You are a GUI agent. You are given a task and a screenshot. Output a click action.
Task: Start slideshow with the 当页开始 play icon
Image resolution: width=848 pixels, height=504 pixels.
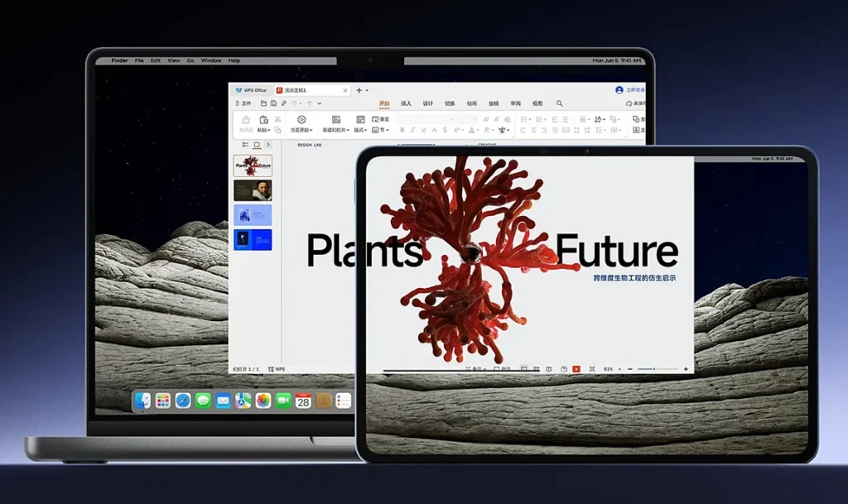coord(301,119)
